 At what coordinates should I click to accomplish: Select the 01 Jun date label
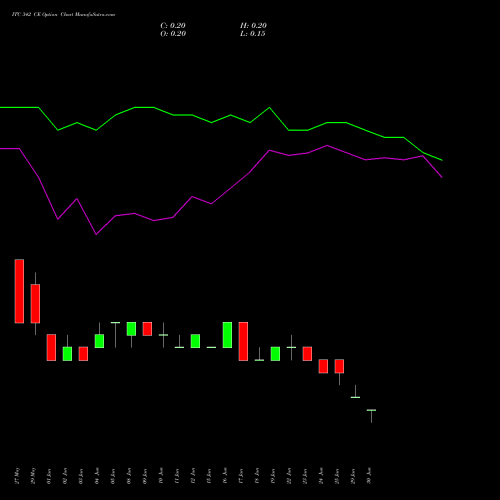50,476
